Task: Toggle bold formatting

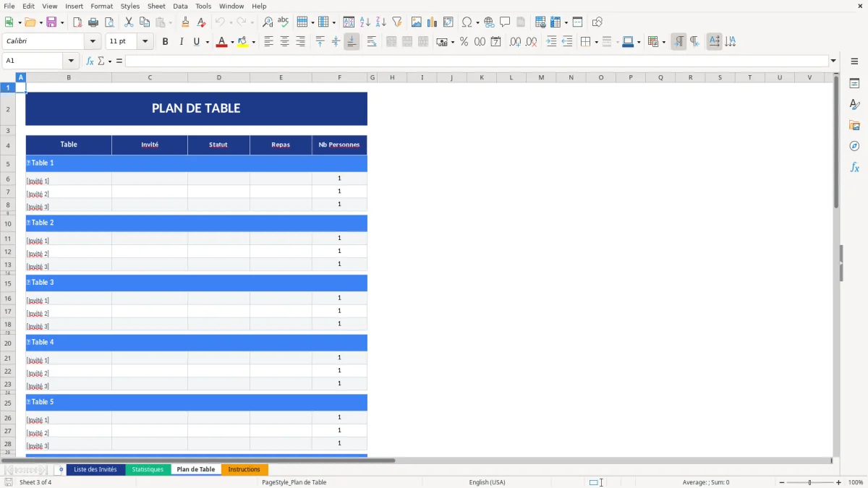Action: click(165, 41)
